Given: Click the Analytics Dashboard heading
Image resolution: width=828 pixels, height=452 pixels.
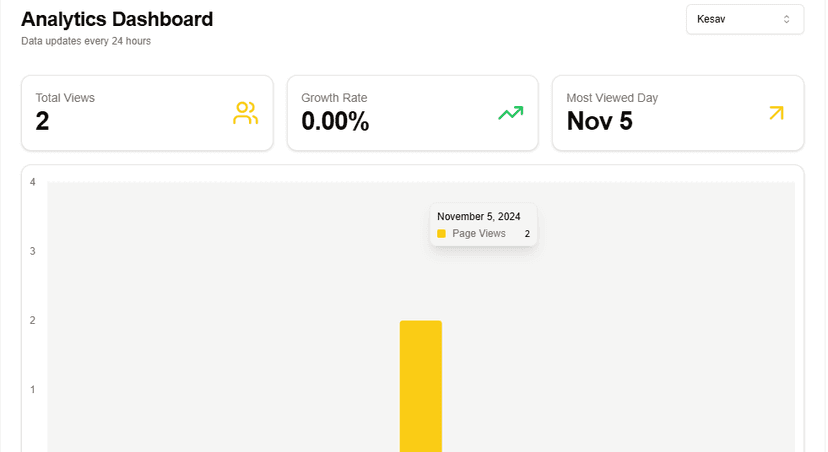Looking at the screenshot, I should [x=117, y=20].
